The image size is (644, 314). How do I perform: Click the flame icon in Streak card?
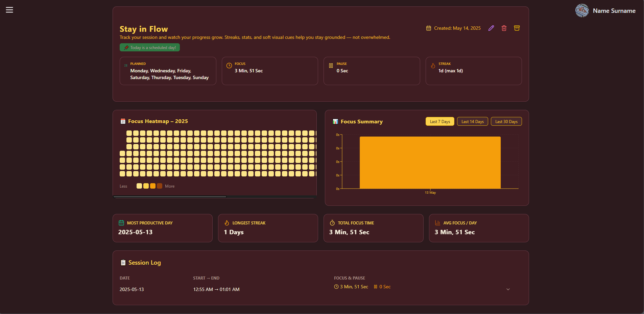[x=433, y=66]
